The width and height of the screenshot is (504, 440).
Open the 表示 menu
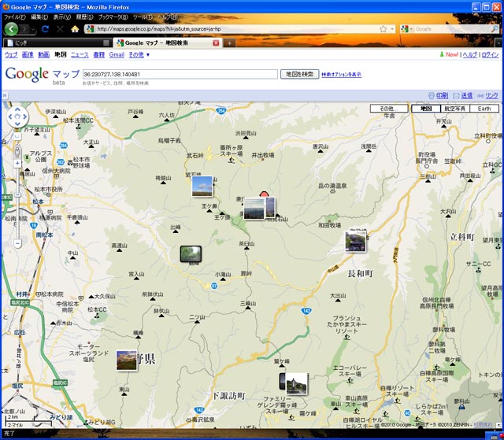pos(62,17)
